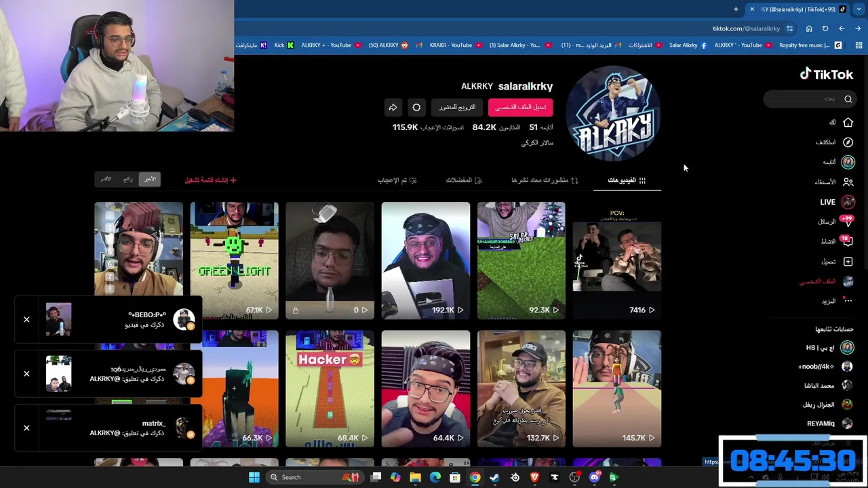The height and width of the screenshot is (488, 868).
Task: Switch to the Favorites (المفضلات) tab
Action: (464, 180)
